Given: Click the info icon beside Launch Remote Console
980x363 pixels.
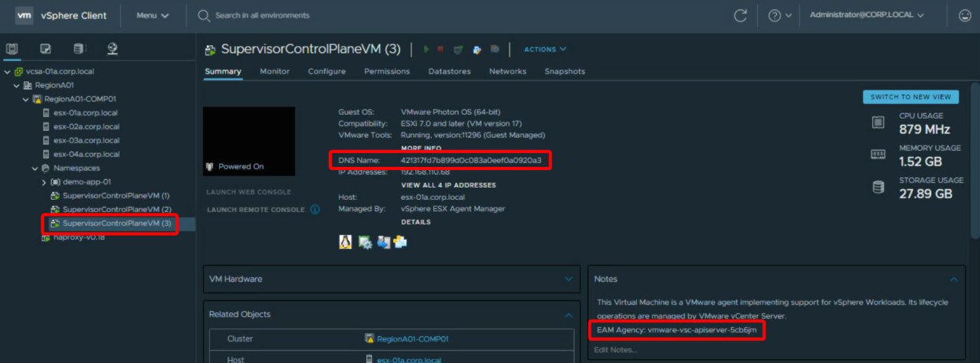Looking at the screenshot, I should click(315, 209).
